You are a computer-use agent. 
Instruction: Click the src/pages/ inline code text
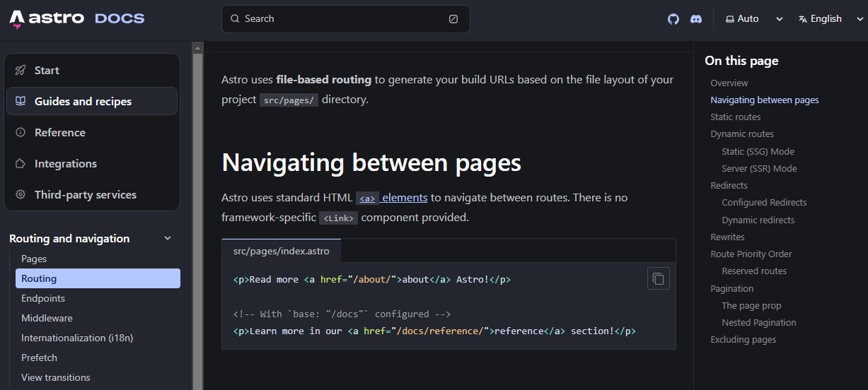(289, 100)
